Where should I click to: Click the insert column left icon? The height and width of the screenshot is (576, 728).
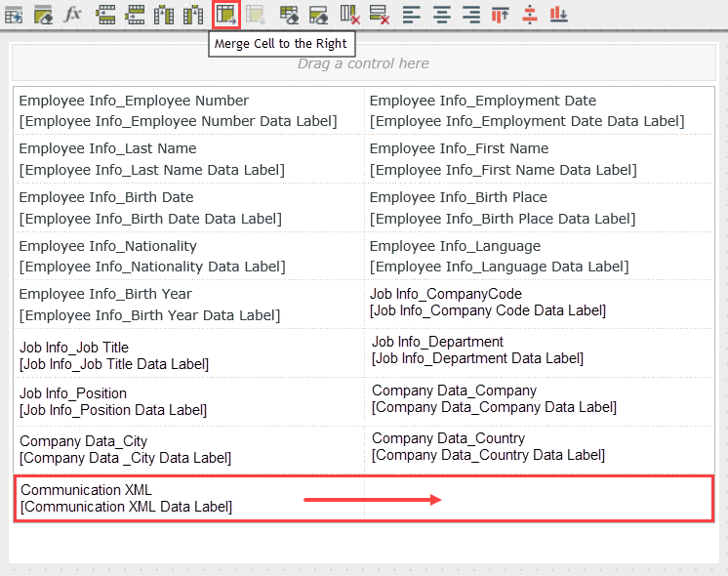pos(164,15)
